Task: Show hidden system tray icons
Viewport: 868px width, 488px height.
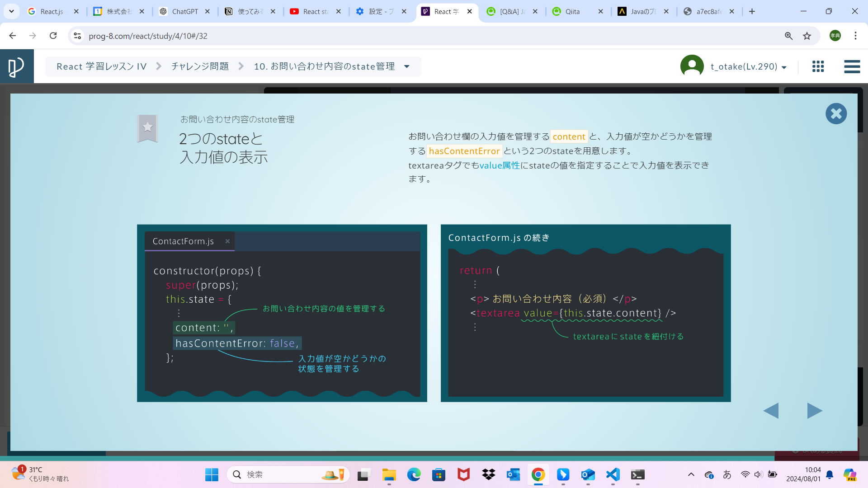Action: (x=691, y=474)
